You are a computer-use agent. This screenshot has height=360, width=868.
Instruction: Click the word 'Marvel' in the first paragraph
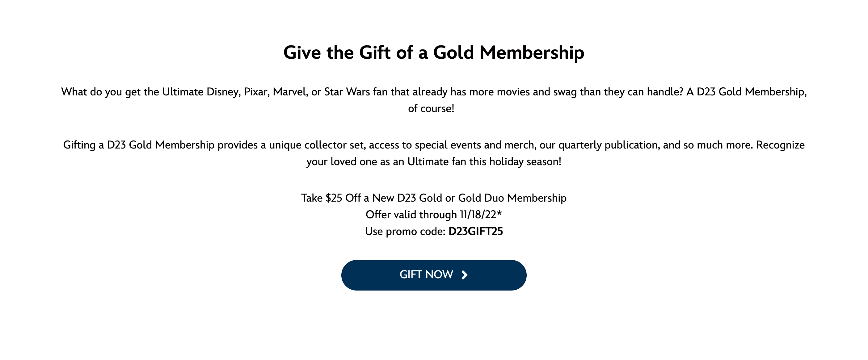[x=290, y=92]
